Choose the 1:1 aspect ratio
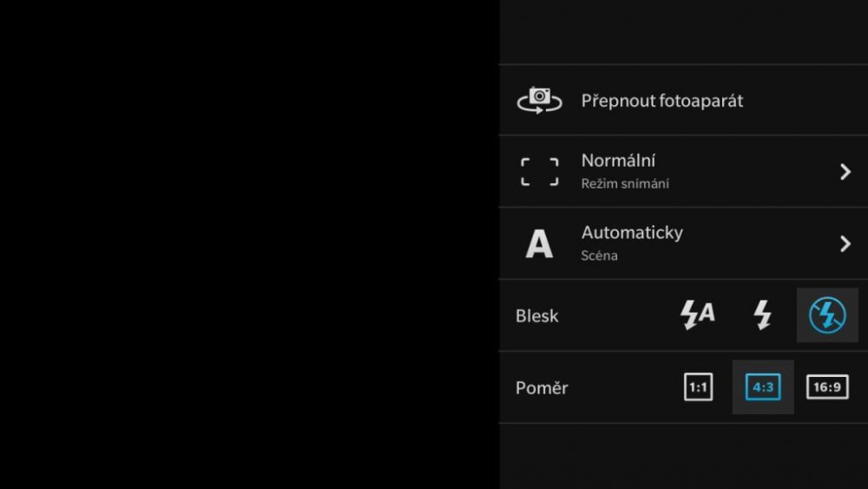The image size is (868, 489). [698, 387]
